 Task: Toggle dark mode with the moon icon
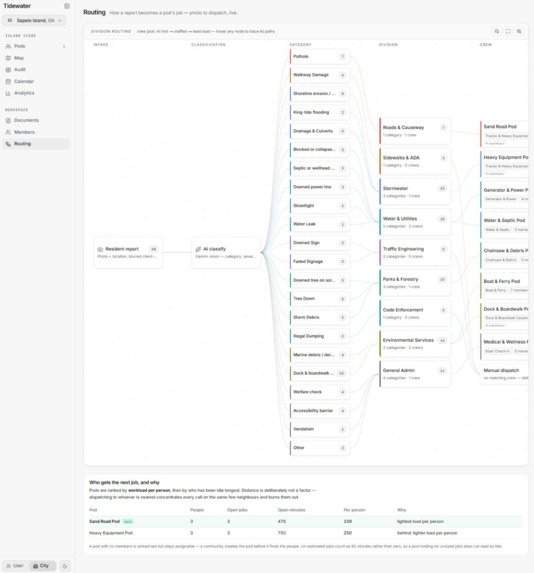[x=65, y=566]
